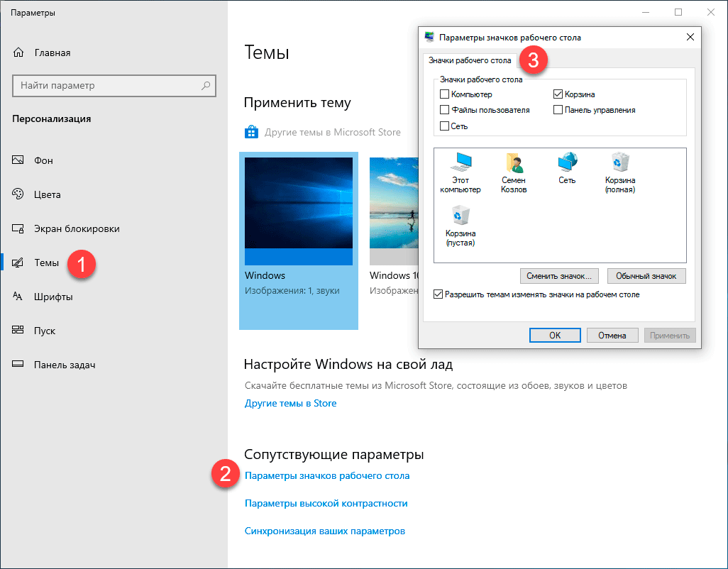Select the Windows theme thumbnail
This screenshot has width=728, height=569.
[x=299, y=211]
